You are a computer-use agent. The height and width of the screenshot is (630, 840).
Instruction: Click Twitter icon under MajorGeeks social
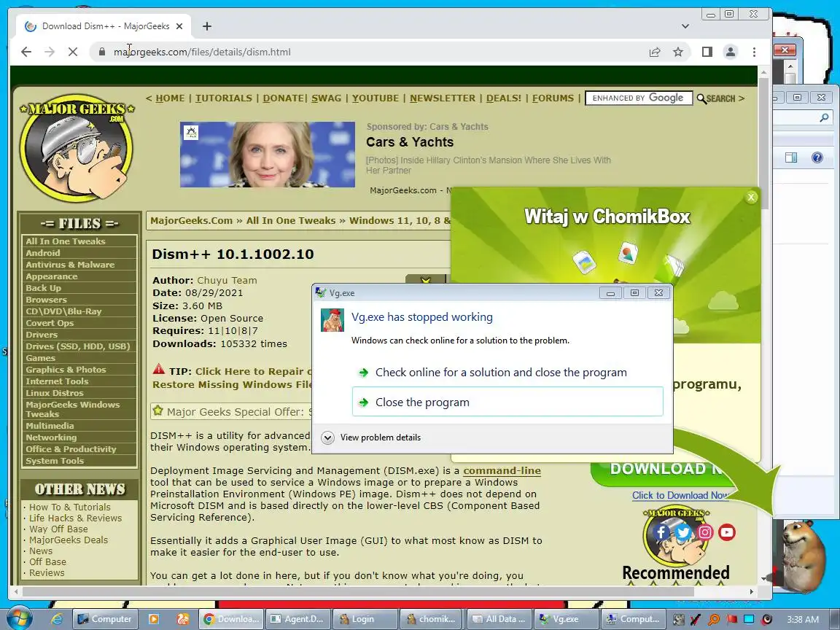[683, 532]
